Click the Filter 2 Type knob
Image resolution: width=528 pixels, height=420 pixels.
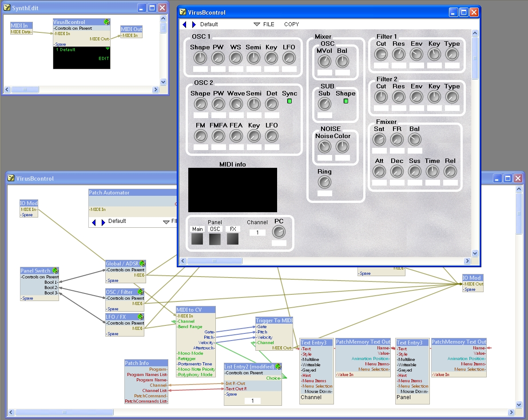(x=452, y=97)
